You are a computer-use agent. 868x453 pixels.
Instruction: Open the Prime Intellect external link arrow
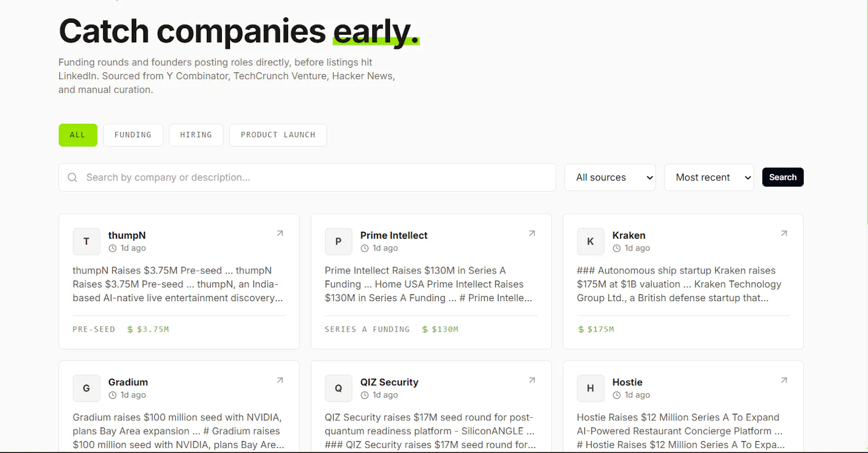point(532,233)
